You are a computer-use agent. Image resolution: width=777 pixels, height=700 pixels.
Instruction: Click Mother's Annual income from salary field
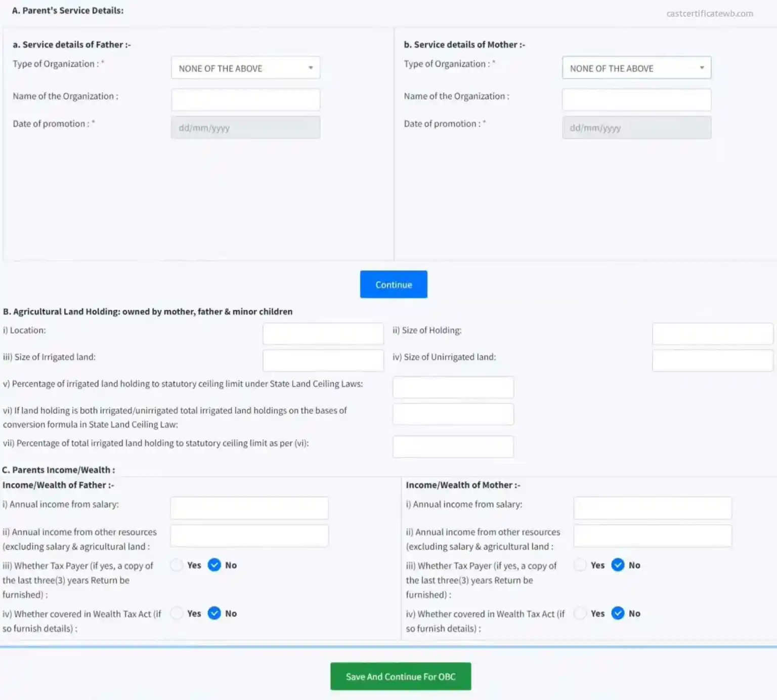pyautogui.click(x=653, y=508)
